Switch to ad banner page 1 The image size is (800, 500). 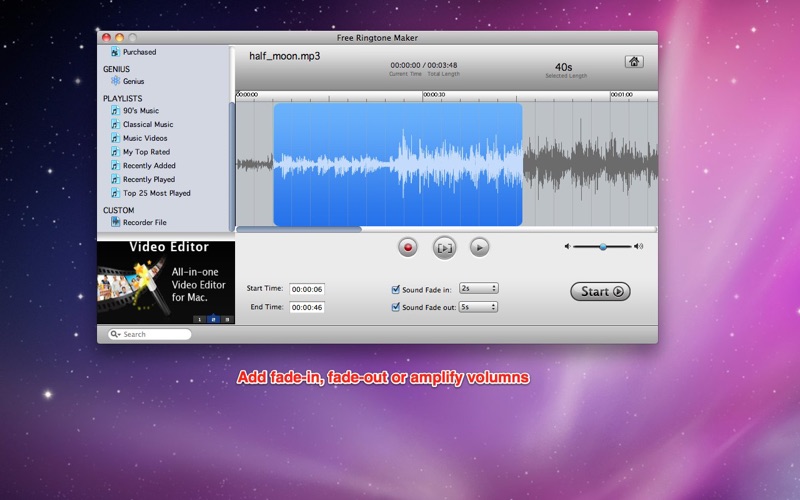199,319
